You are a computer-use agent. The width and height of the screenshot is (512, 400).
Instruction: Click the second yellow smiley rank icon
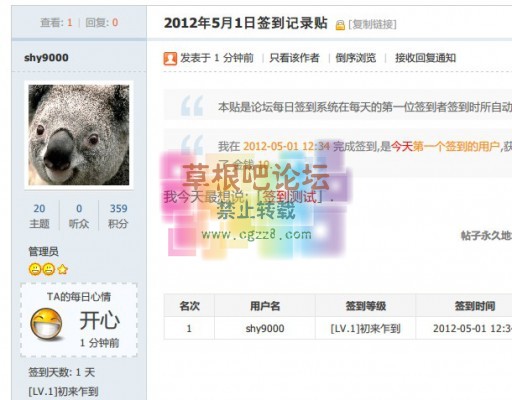[x=49, y=269]
